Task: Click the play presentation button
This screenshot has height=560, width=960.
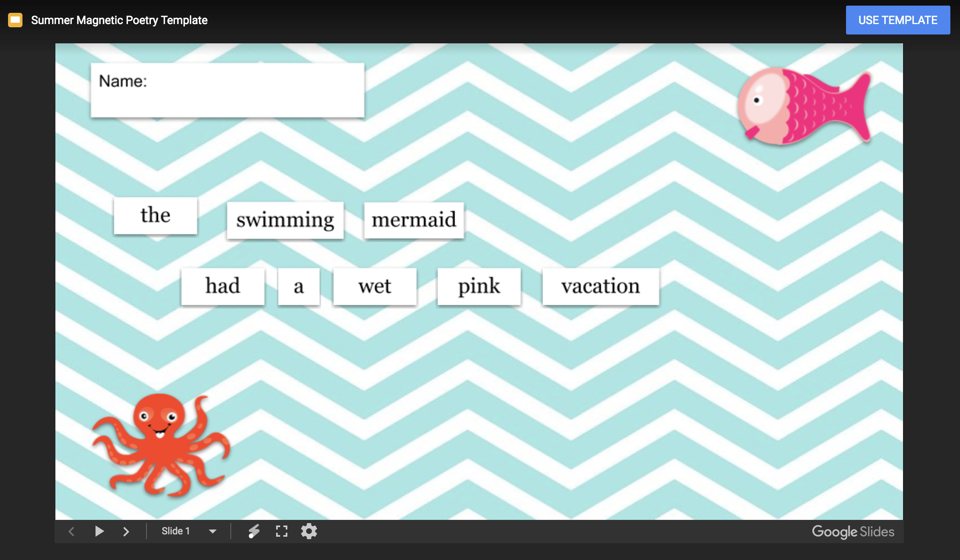Action: pos(99,532)
